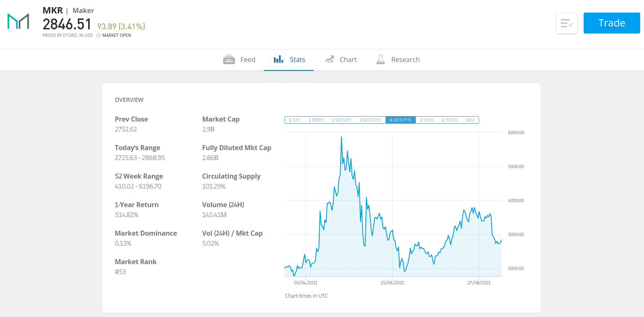Click Volume (24H) value 145.41M
This screenshot has width=644, height=317.
(214, 215)
